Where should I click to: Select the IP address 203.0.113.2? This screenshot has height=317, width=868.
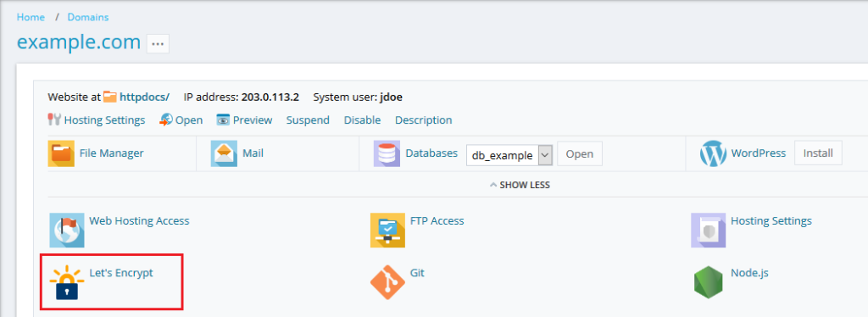(270, 97)
